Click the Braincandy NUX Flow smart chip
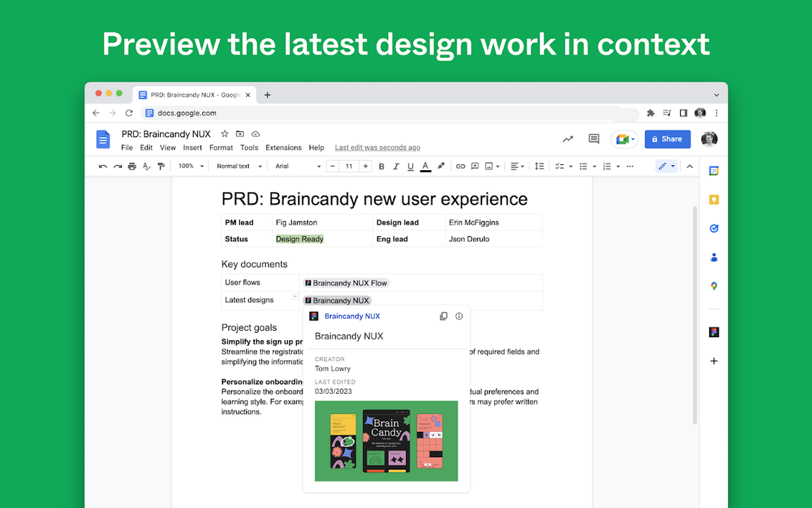 tap(346, 283)
